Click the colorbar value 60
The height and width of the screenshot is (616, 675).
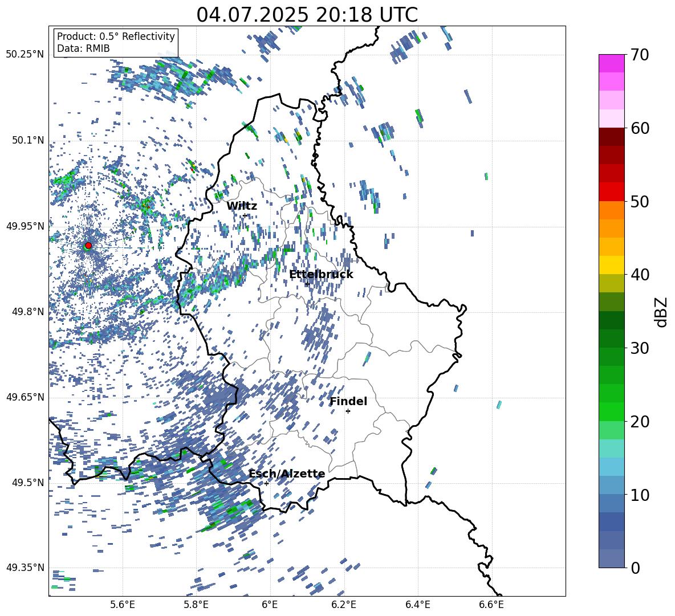tap(640, 128)
